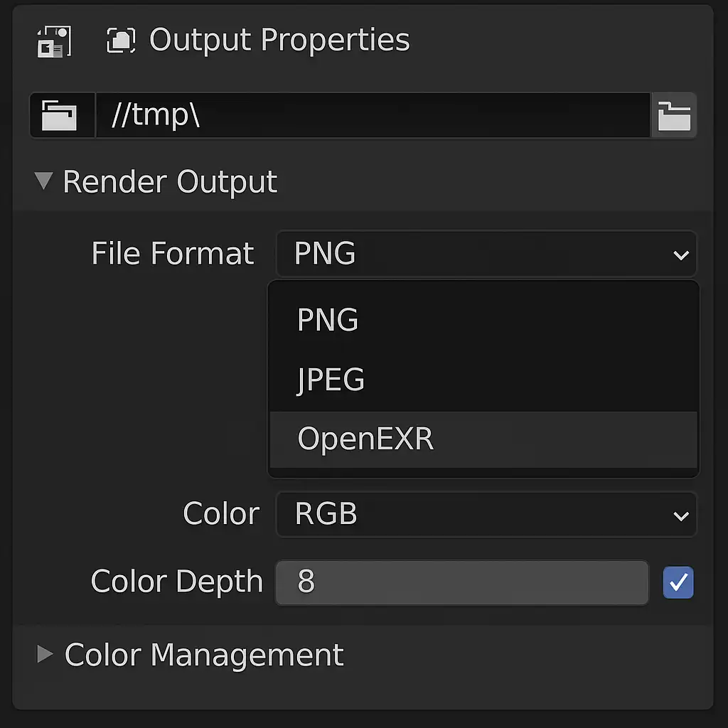Pick OpenEXR in the format list
Image resolution: width=728 pixels, height=728 pixels.
[x=483, y=439]
